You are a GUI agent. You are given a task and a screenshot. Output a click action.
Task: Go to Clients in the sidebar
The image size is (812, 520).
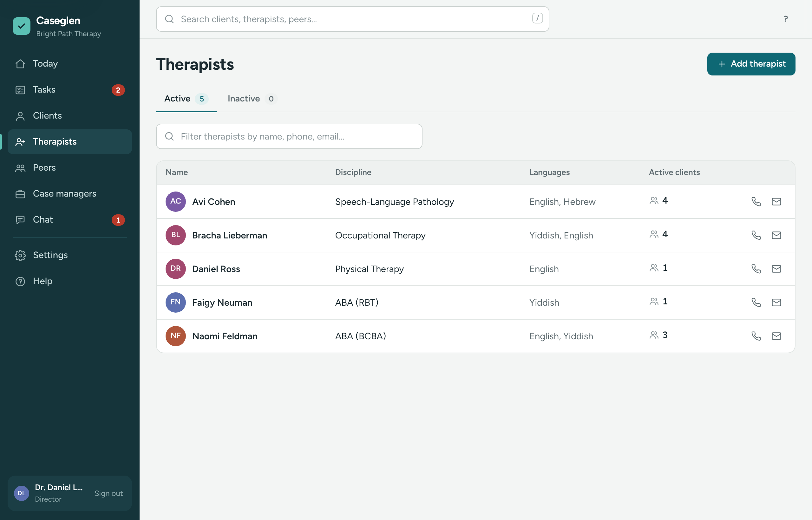69,116
